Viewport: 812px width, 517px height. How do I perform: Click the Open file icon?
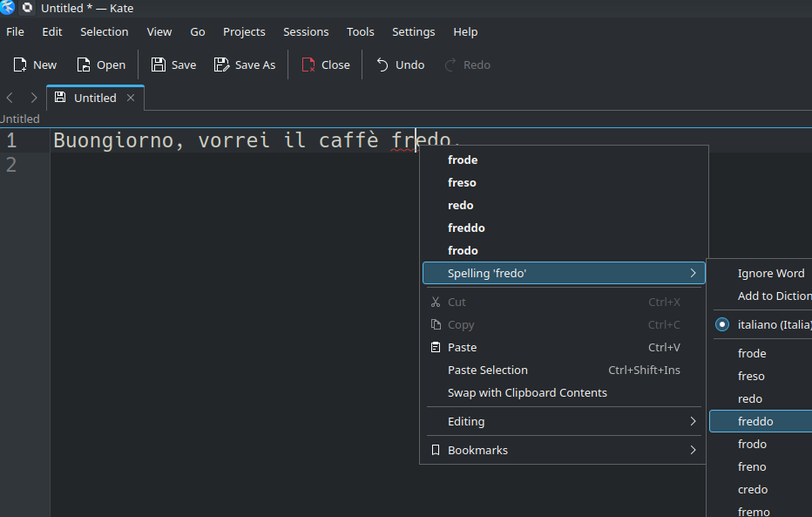(84, 65)
